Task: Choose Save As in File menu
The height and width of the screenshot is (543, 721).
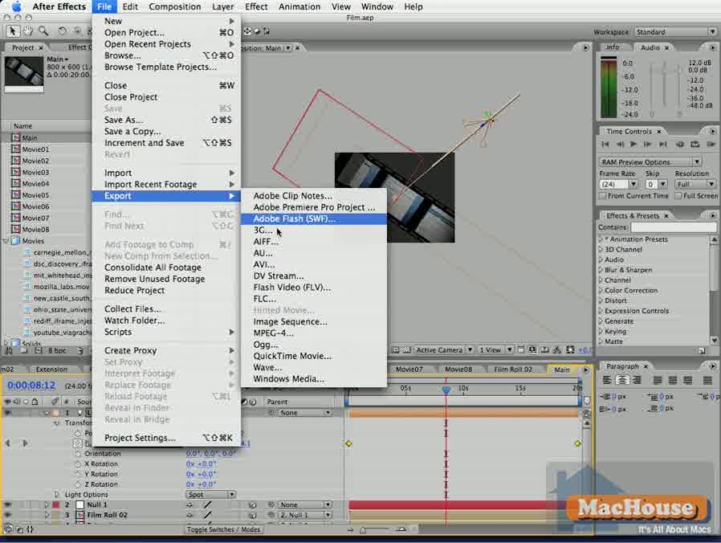Action: (x=166, y=120)
